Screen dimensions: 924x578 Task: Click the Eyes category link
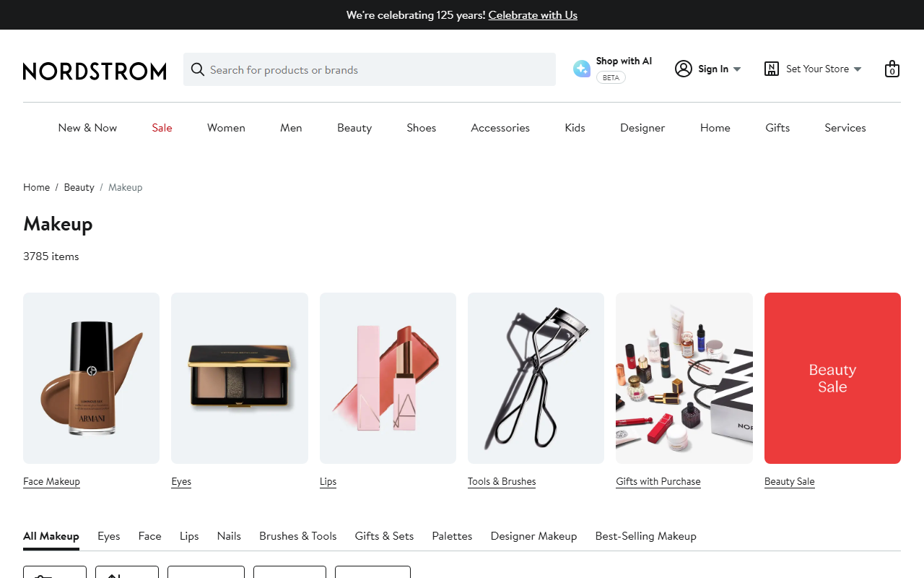click(181, 481)
